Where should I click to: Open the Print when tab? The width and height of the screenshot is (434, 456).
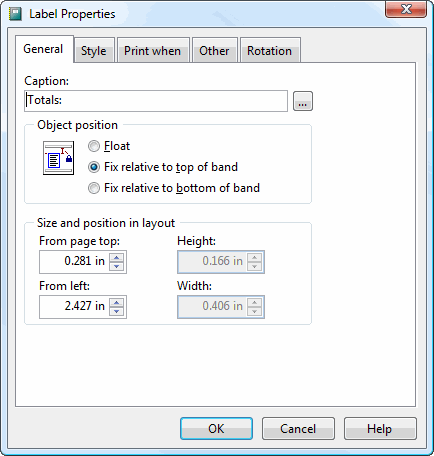153,50
